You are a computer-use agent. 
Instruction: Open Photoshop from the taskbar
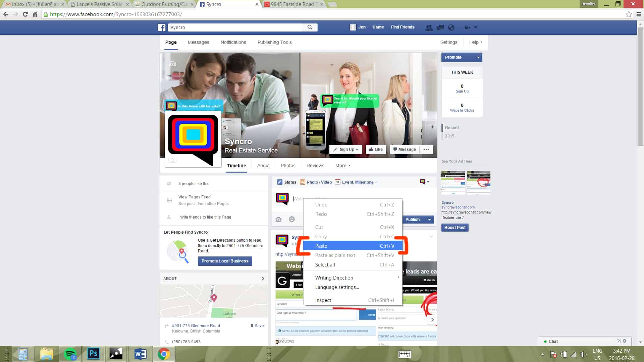(93, 354)
